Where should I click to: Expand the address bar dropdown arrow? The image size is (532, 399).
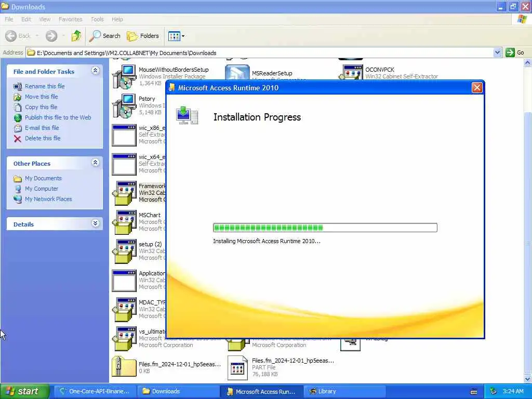497,52
